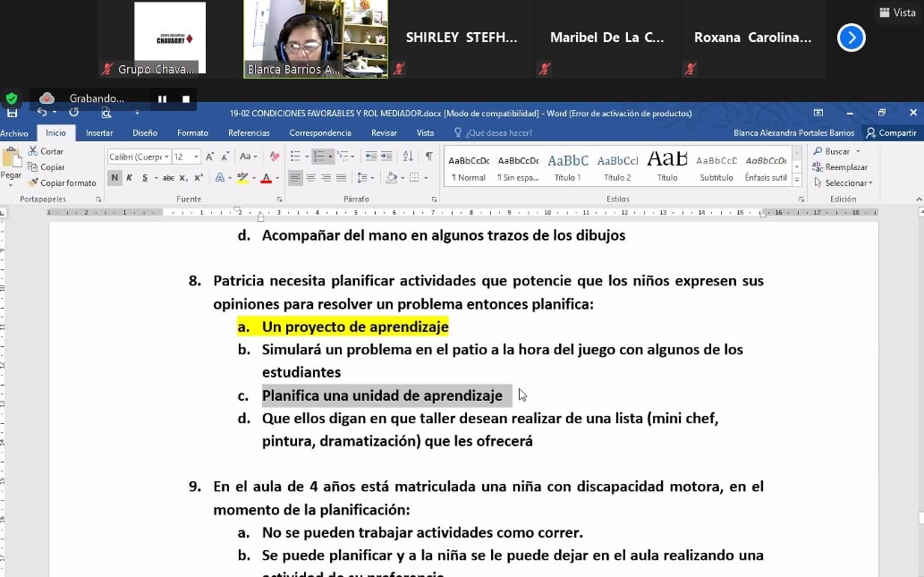Apply the Normal style
Screen dimensions: 924x577
(x=469, y=167)
